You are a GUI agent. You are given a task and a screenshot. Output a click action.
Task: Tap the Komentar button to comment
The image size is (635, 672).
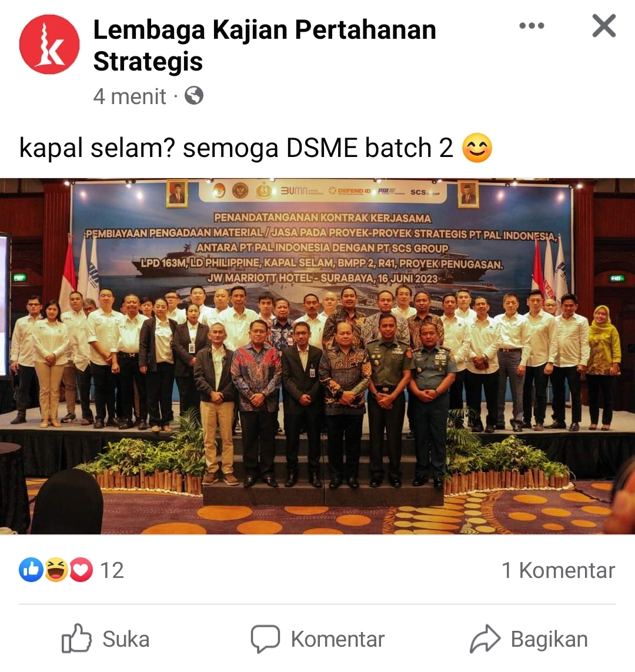pyautogui.click(x=317, y=638)
